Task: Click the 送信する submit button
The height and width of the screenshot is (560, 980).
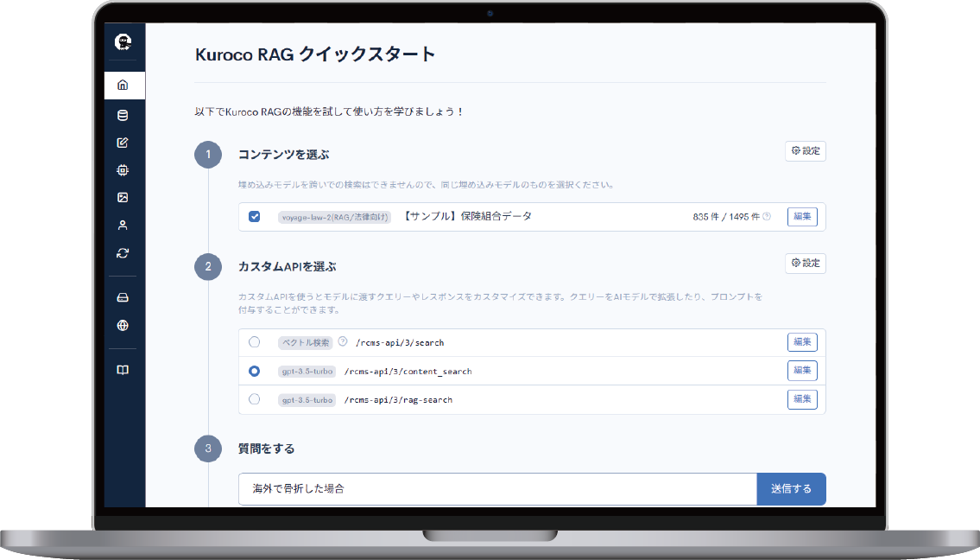Action: coord(791,488)
